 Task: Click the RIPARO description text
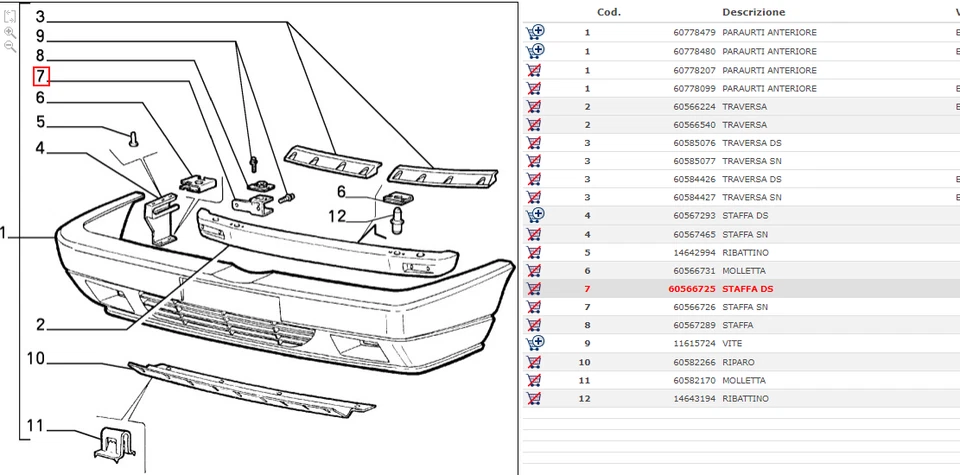point(738,362)
